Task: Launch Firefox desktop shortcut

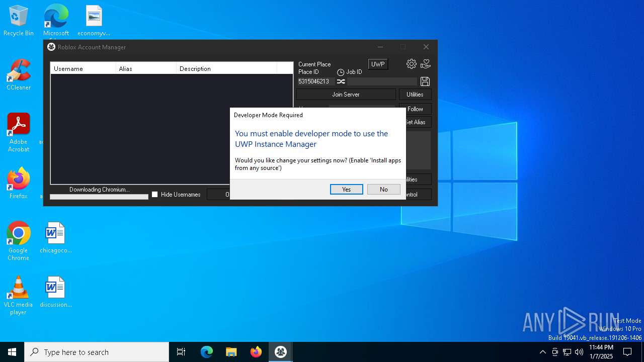Action: [x=19, y=184]
